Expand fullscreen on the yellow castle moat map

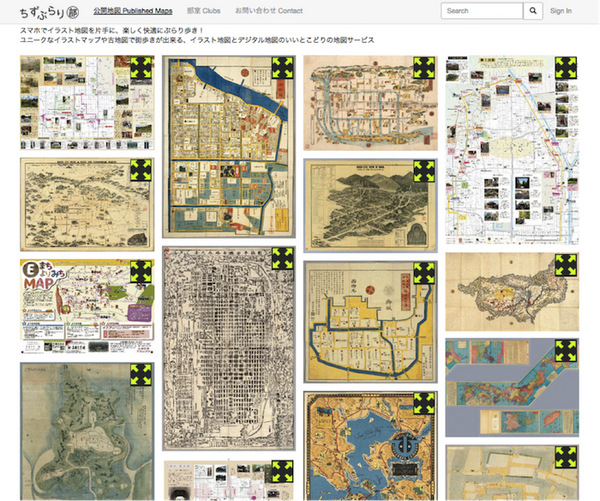click(424, 273)
